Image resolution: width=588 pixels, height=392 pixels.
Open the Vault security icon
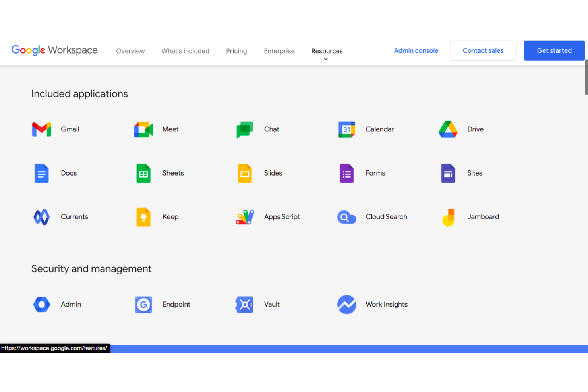[x=245, y=304]
